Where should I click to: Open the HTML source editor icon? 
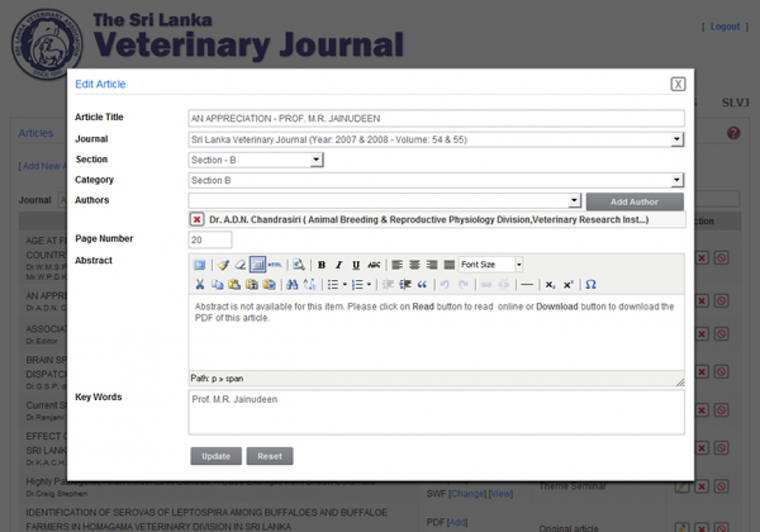275,264
